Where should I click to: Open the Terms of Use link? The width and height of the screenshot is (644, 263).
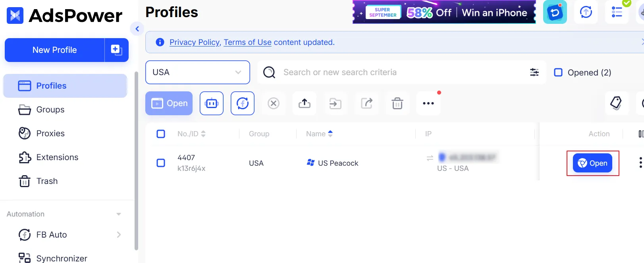(x=247, y=42)
